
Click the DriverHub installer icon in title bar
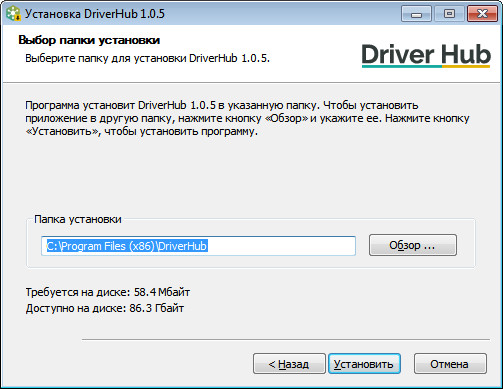[x=13, y=14]
